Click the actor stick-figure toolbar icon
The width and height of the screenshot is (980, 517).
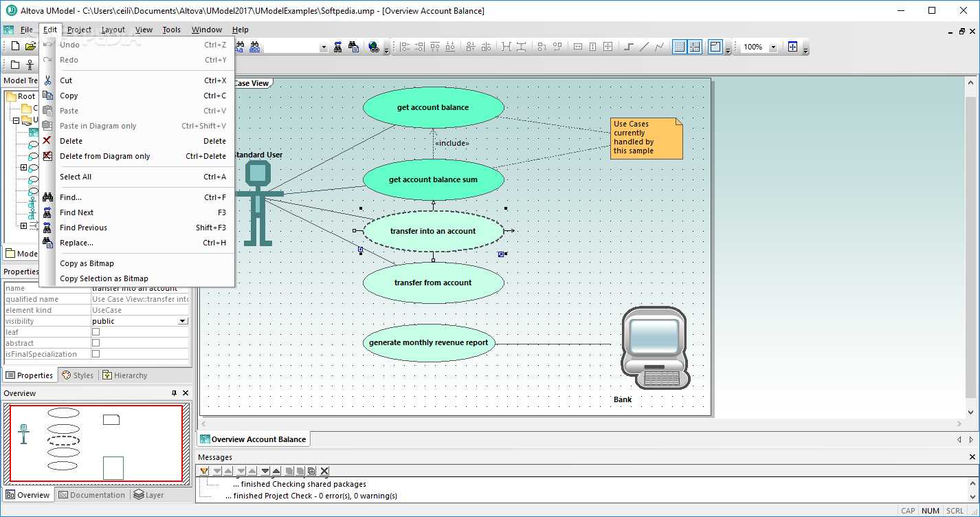(x=30, y=65)
